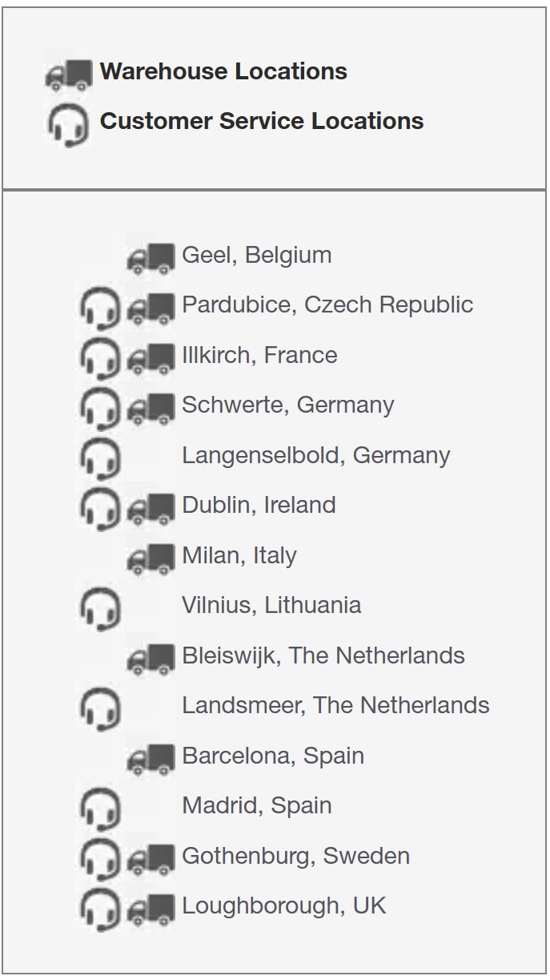The width and height of the screenshot is (550, 980).
Task: Click the truck icon for Barcelona, Spain
Action: coord(151,759)
